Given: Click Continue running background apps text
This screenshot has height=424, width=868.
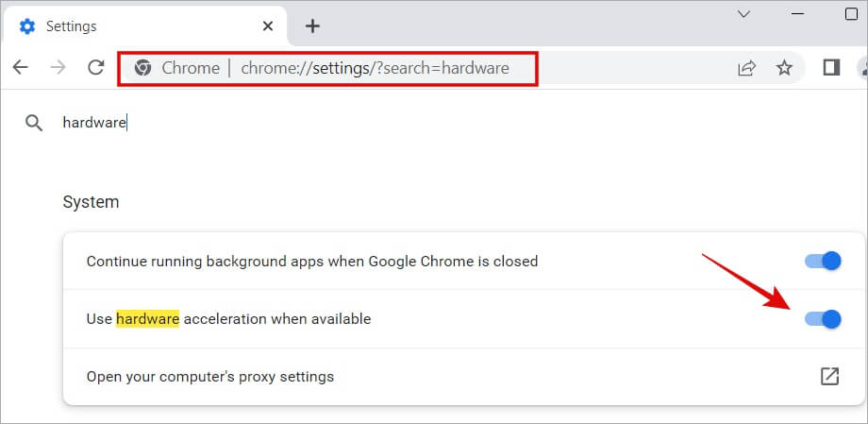Looking at the screenshot, I should pos(312,261).
